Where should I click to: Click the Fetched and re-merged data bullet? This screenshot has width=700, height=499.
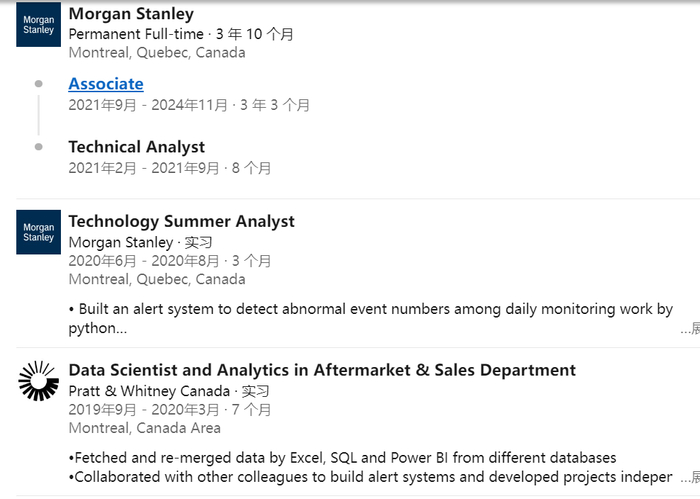[x=342, y=458]
